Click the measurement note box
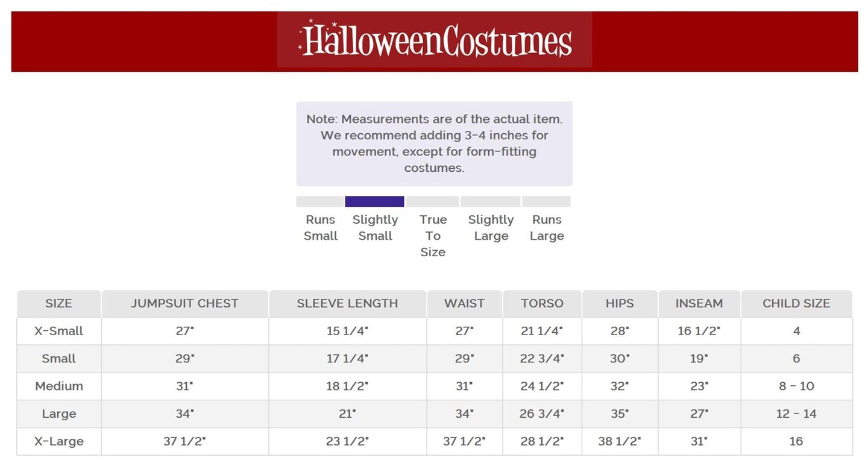This screenshot has height=472, width=868. coord(434,143)
